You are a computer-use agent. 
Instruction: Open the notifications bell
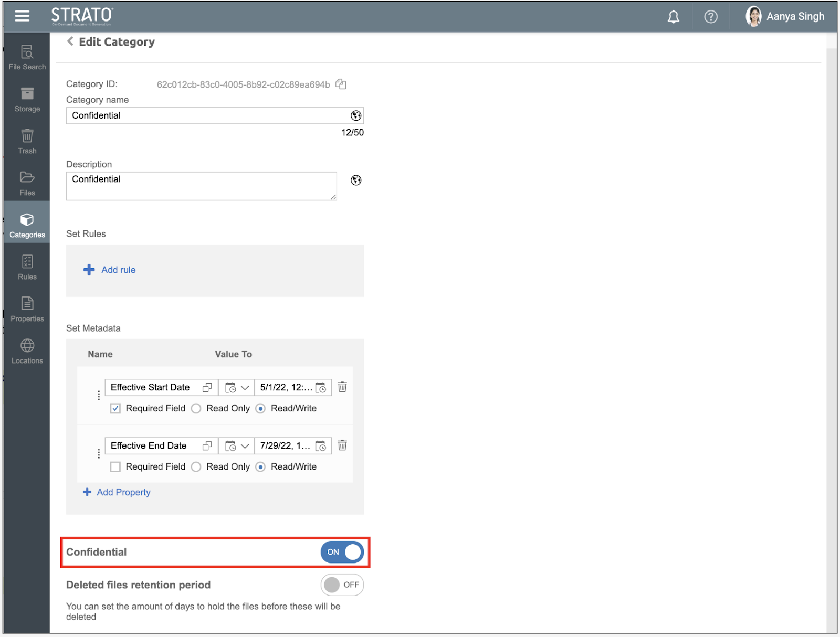(x=673, y=17)
